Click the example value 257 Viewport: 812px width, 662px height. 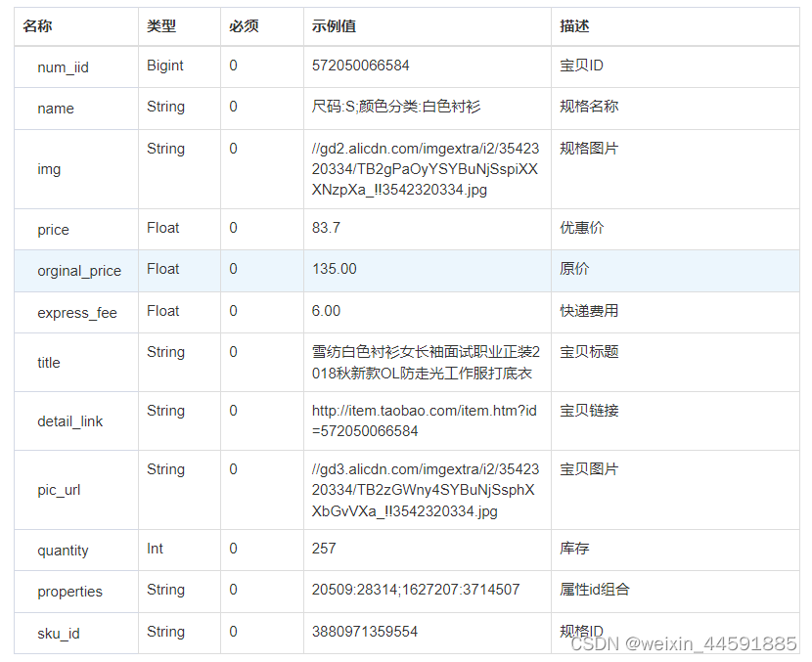pyautogui.click(x=324, y=549)
